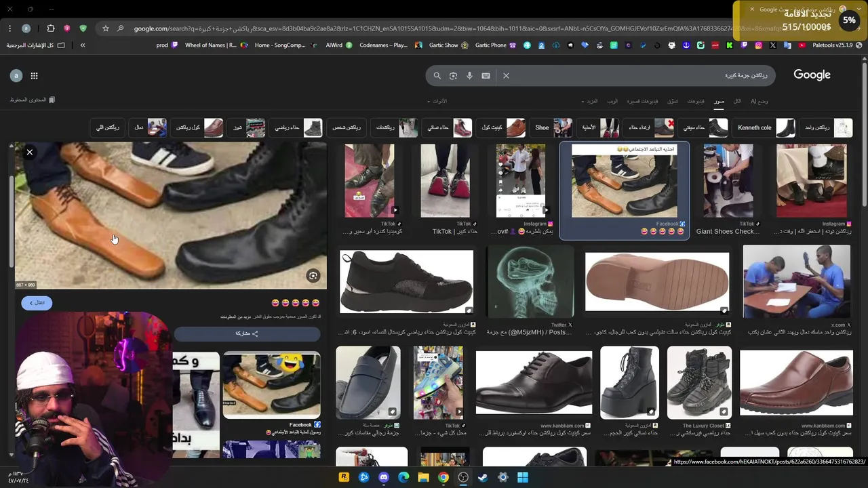Click the preview panel scrollbar down arrow
The image size is (868, 488).
point(12,454)
